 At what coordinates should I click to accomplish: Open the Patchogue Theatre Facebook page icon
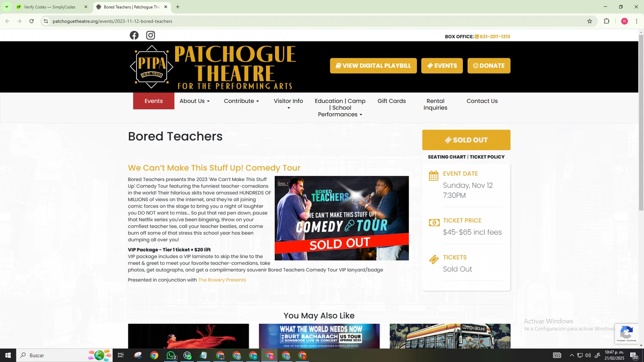point(134,35)
